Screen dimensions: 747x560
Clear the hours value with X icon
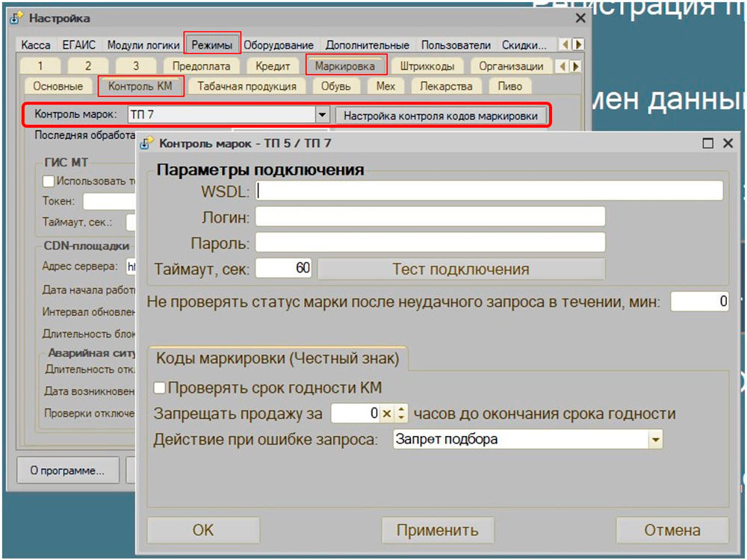(x=386, y=414)
